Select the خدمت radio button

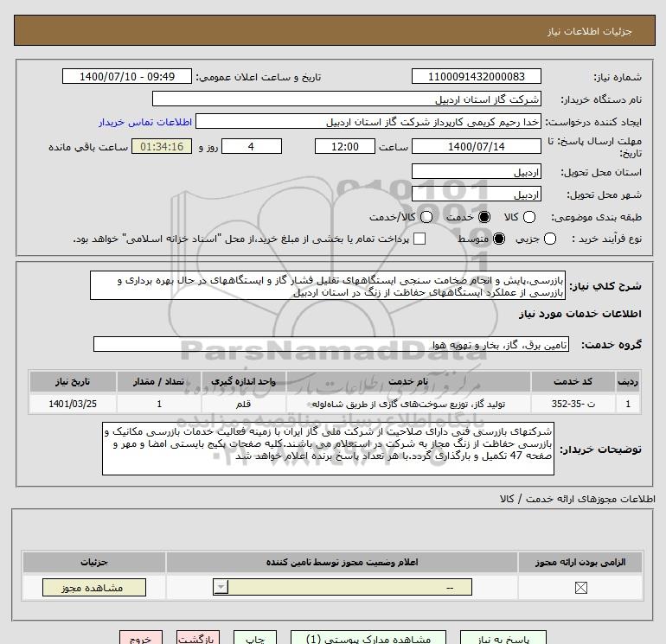[x=483, y=217]
